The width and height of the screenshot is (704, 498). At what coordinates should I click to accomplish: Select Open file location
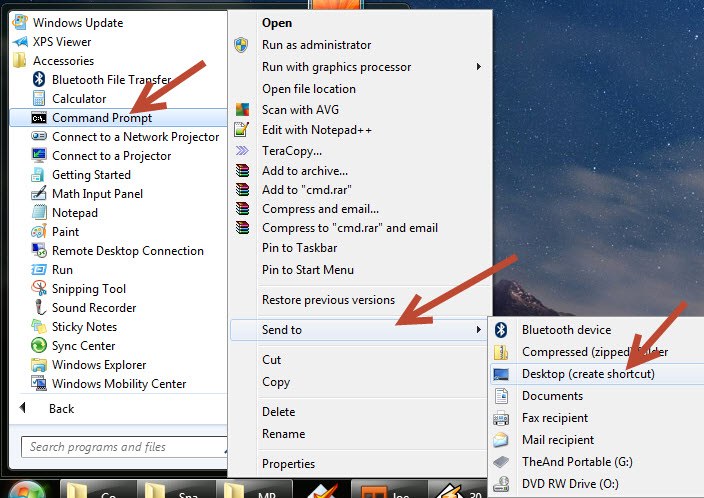(309, 89)
